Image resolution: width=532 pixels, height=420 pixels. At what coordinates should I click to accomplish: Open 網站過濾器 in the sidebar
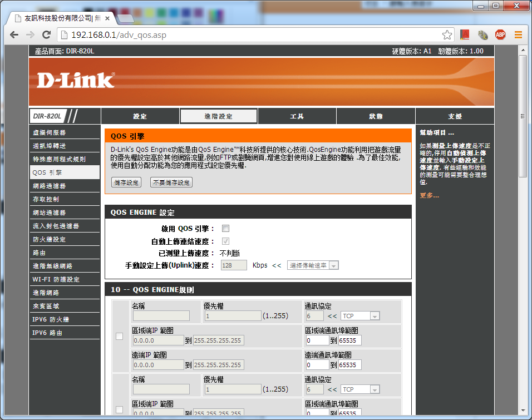tap(50, 213)
